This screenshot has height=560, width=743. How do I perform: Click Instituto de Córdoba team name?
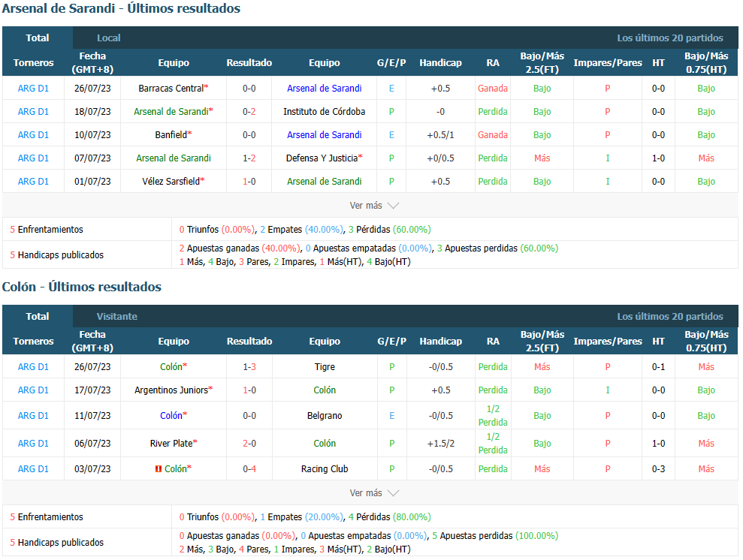coord(324,112)
